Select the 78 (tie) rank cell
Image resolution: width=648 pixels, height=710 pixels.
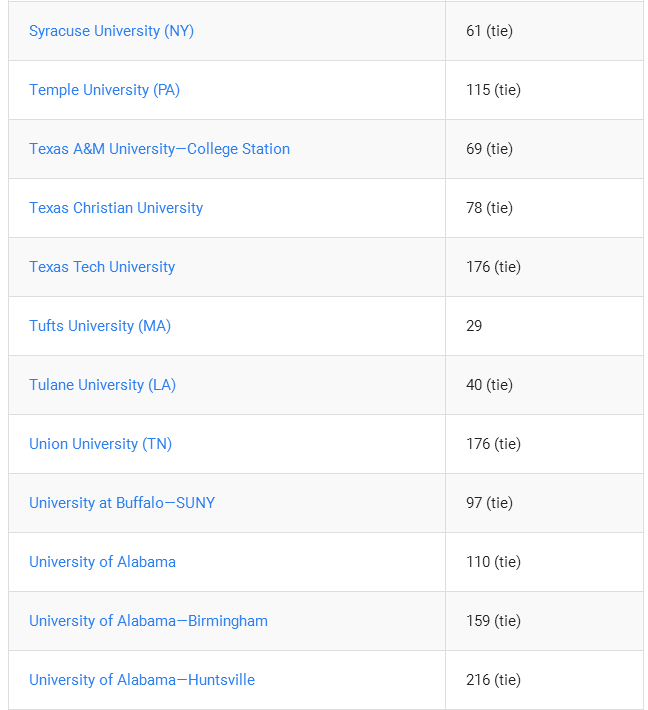pos(544,208)
